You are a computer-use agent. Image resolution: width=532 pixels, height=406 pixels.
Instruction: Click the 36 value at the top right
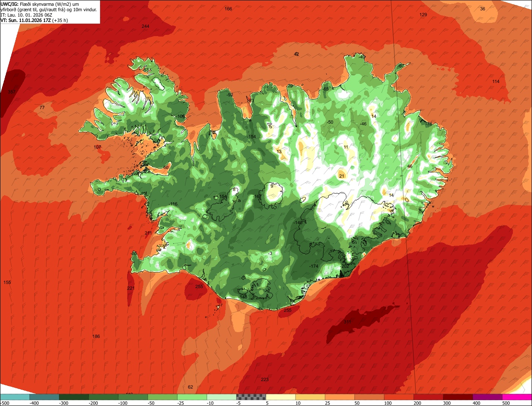(483, 9)
